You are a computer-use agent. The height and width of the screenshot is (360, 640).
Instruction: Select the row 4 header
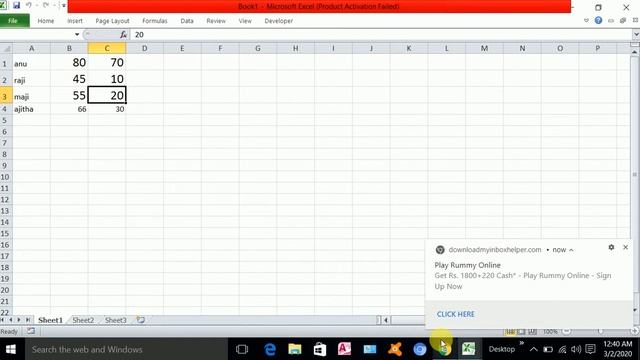coord(6,109)
